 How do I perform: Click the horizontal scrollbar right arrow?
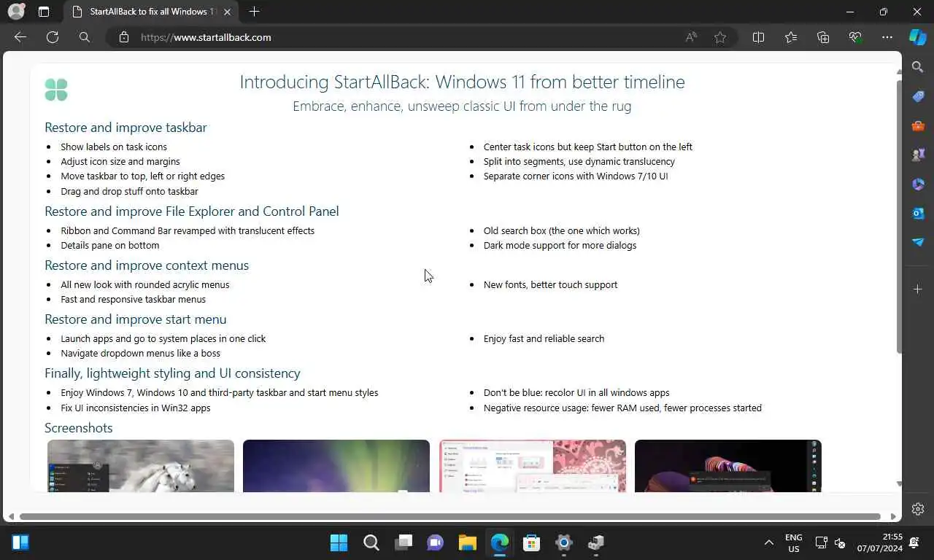tap(893, 516)
